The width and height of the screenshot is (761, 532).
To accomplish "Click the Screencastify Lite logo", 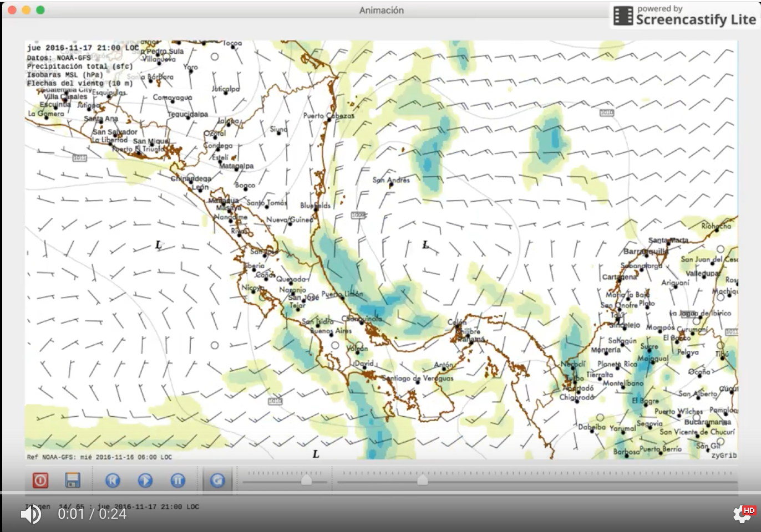I will (684, 16).
